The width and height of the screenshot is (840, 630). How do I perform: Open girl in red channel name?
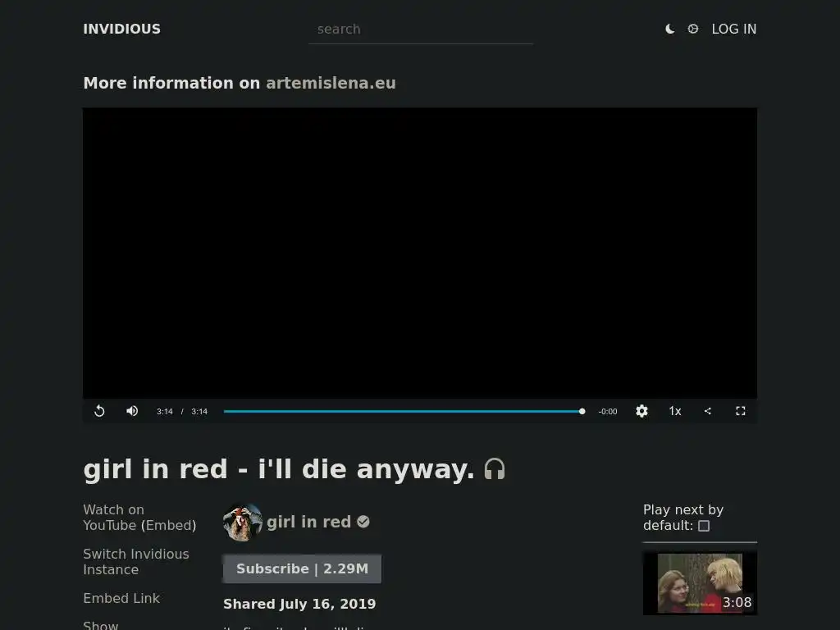pyautogui.click(x=308, y=522)
